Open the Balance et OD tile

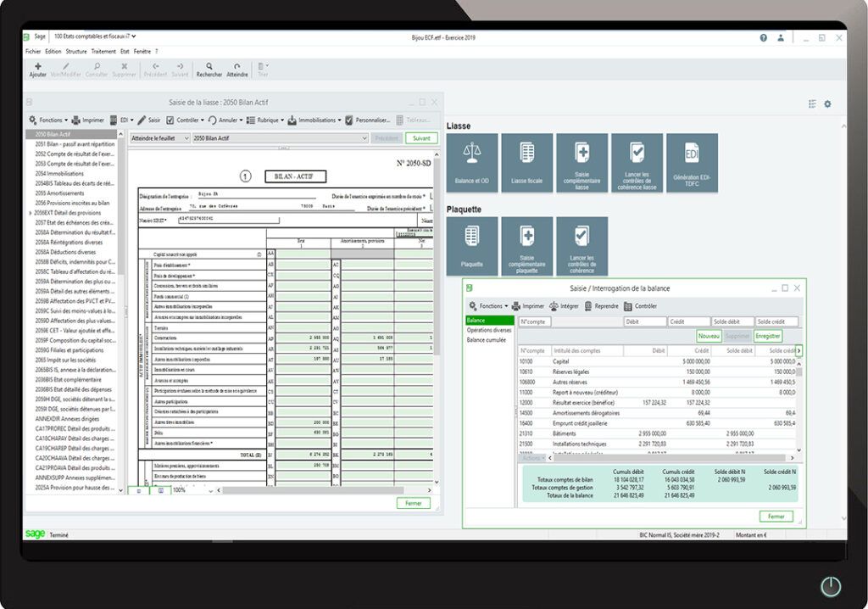(472, 163)
